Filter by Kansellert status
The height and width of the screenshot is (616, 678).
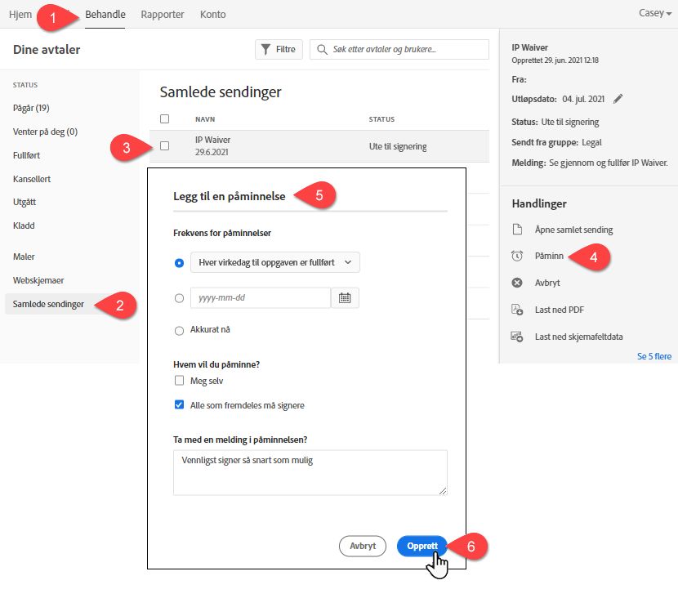pos(32,179)
